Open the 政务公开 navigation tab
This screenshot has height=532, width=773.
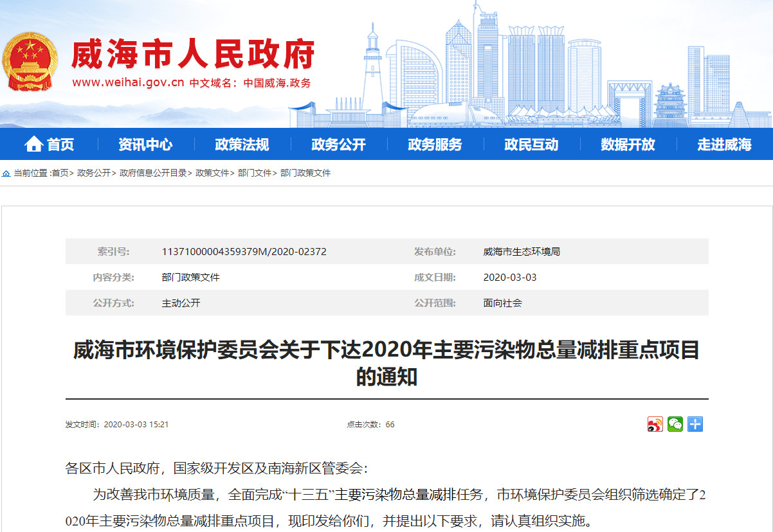click(x=338, y=144)
